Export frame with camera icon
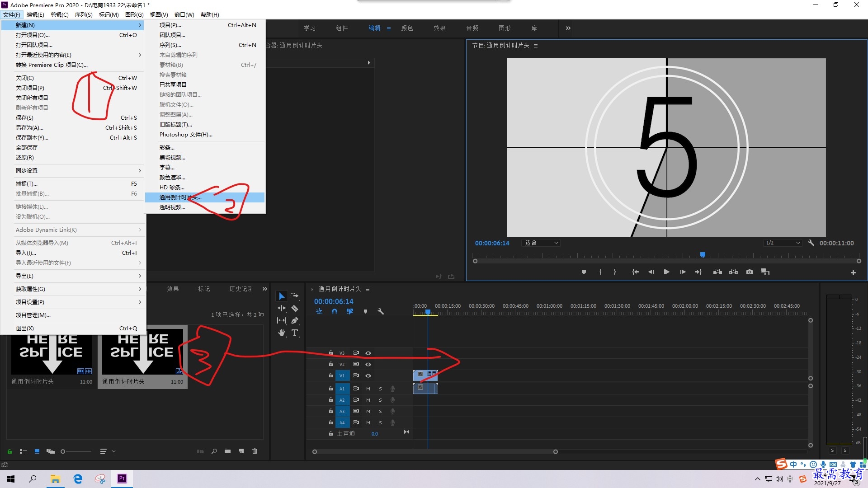Screen dimensions: 868x488 (750, 272)
